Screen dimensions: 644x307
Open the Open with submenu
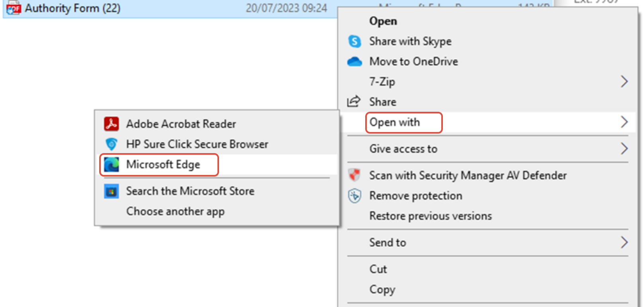pyautogui.click(x=395, y=122)
